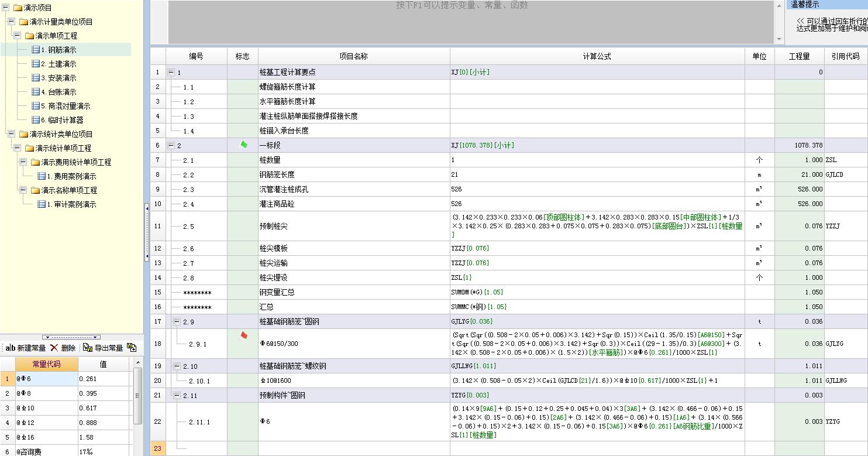Collapse row 2 一标段 group in grid
868x456 pixels.
pos(171,145)
